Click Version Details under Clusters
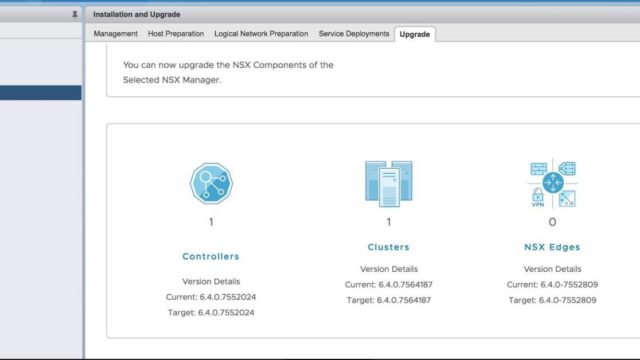Viewport: 640px width, 360px height. pos(389,269)
